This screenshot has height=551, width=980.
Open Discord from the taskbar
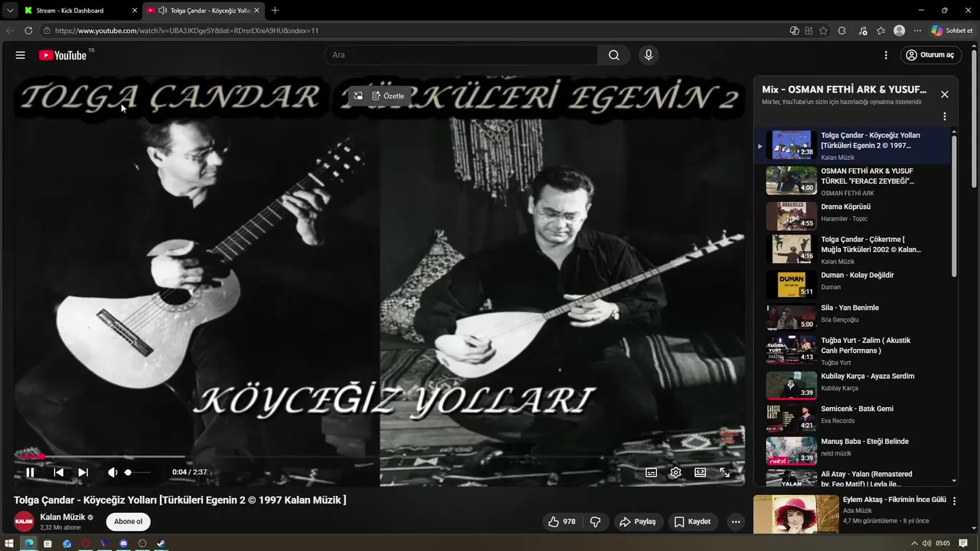pos(123,543)
